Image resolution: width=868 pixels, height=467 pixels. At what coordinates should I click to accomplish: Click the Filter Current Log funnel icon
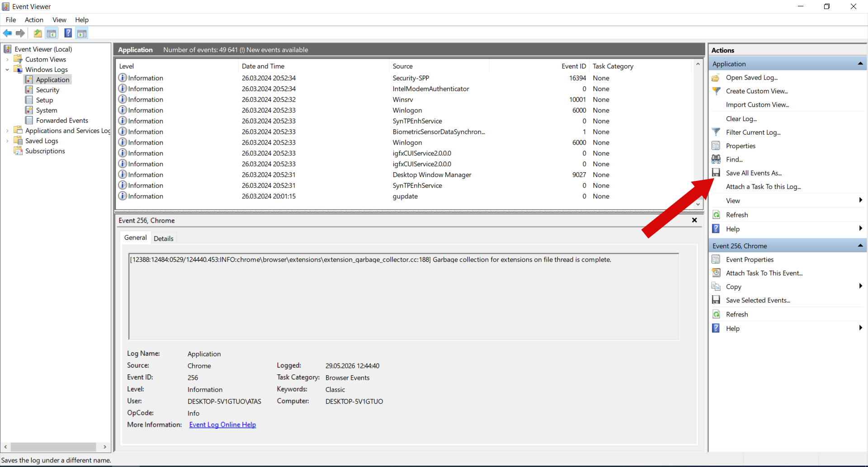tap(716, 132)
